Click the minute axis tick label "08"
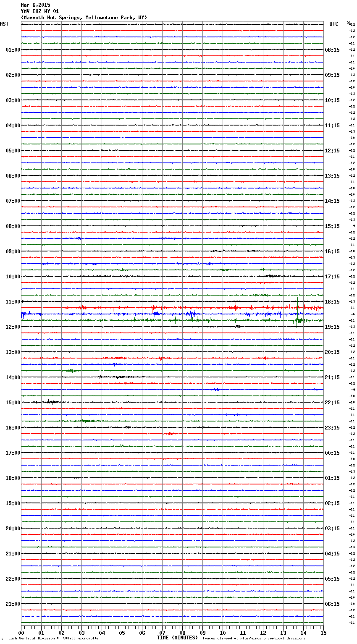Viewport: 357px width, 644px height. click(182, 633)
